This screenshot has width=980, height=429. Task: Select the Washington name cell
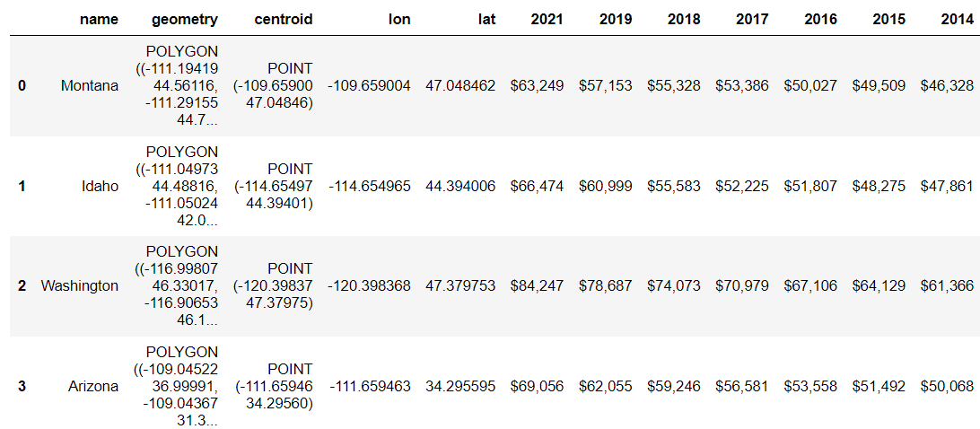point(79,285)
